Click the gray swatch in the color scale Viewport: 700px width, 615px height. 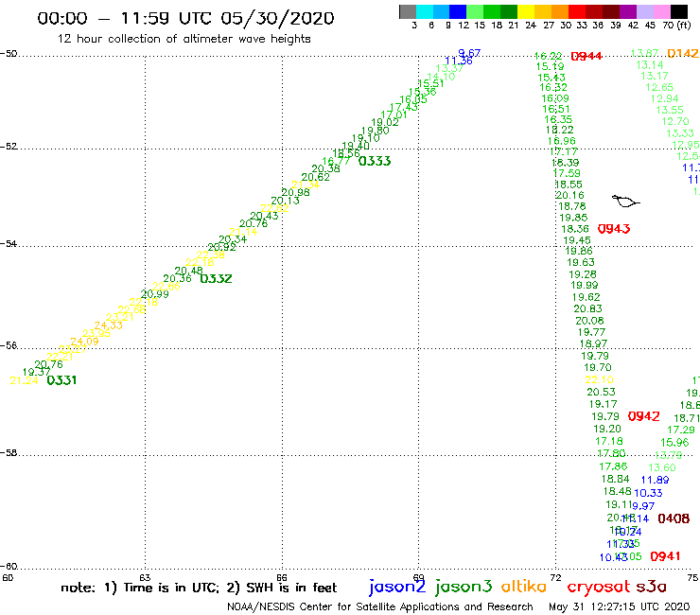click(x=408, y=11)
